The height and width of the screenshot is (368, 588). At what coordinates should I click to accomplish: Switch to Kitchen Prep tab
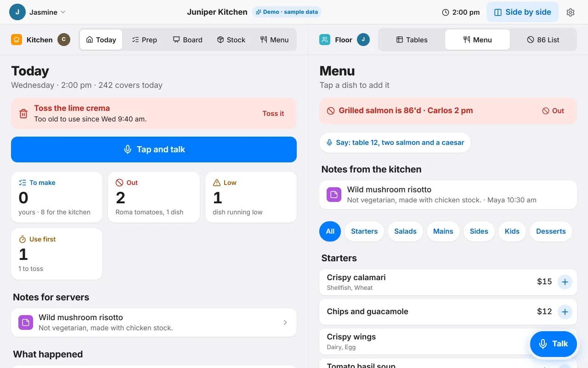pyautogui.click(x=144, y=40)
